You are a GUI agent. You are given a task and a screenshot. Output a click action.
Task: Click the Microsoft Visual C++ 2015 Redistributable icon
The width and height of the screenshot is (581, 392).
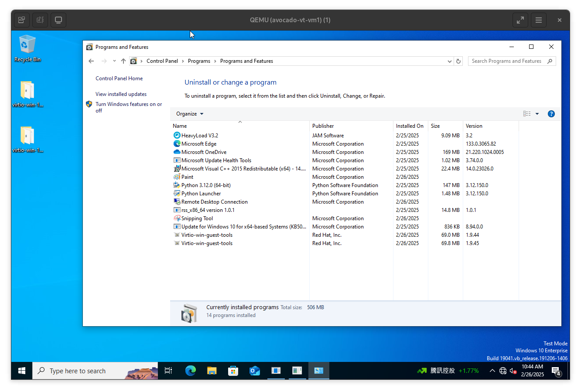(x=177, y=168)
